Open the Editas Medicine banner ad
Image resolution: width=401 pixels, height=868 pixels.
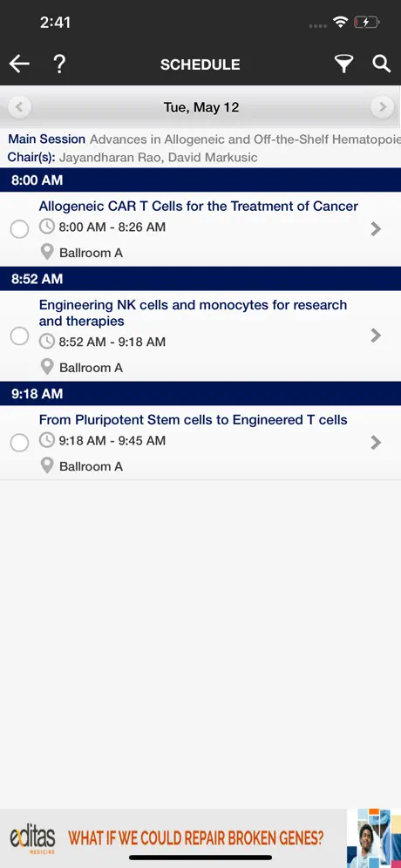tap(200, 838)
